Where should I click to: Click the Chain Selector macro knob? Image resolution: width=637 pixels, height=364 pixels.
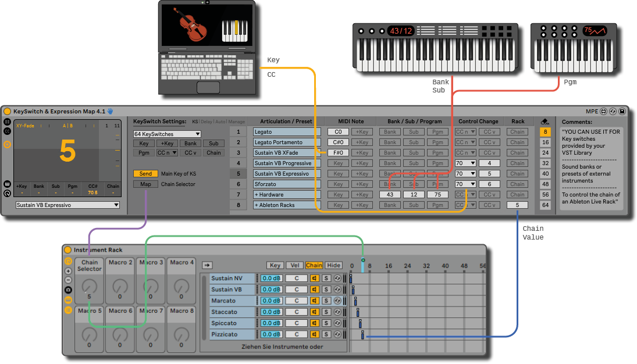pyautogui.click(x=89, y=286)
